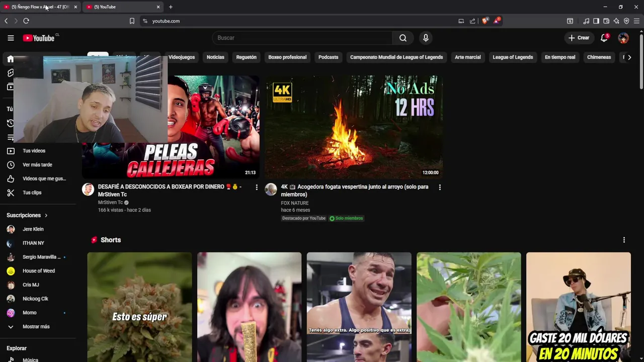Open the FOX NATURE channel avatar

pyautogui.click(x=271, y=189)
